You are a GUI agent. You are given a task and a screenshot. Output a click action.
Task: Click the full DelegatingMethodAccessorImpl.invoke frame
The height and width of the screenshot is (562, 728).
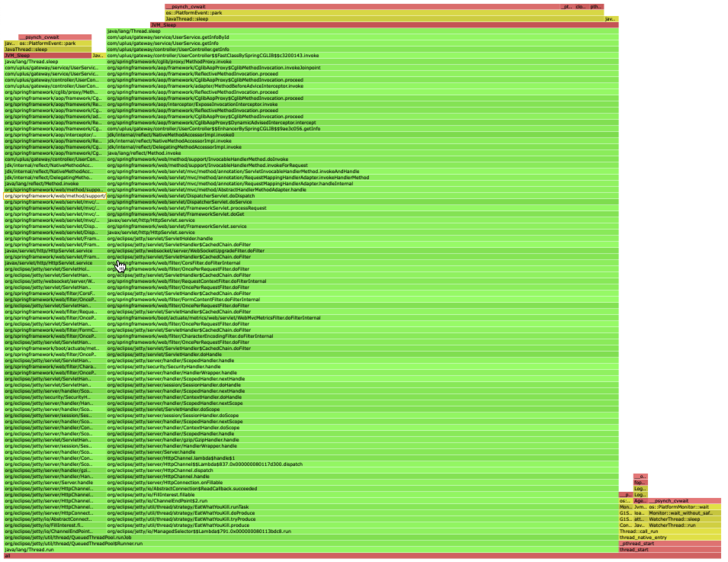point(362,146)
